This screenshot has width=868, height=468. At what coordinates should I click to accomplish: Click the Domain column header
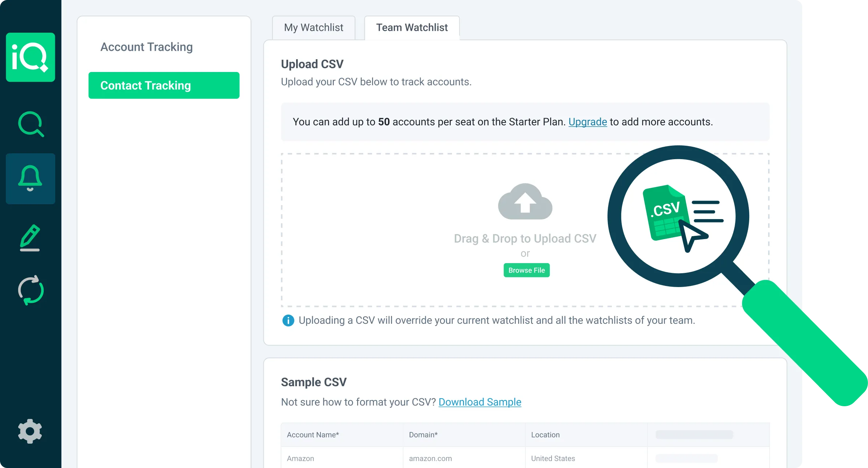[x=423, y=435]
